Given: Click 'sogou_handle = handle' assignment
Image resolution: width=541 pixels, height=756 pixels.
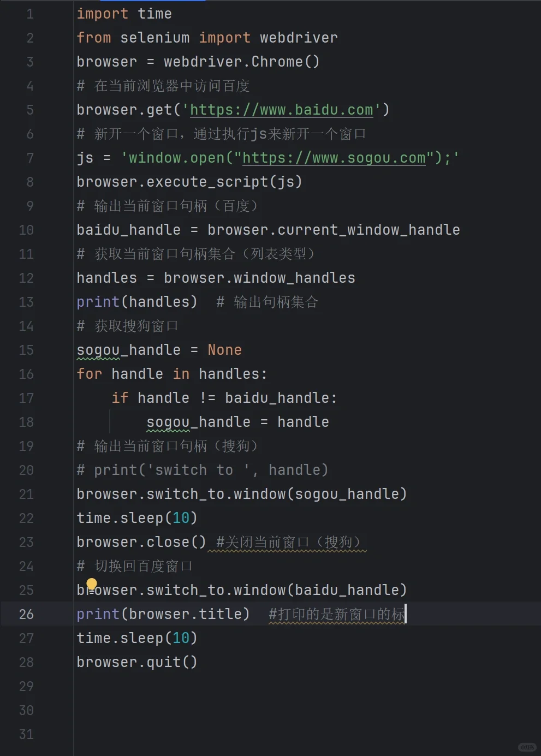Looking at the screenshot, I should (237, 422).
